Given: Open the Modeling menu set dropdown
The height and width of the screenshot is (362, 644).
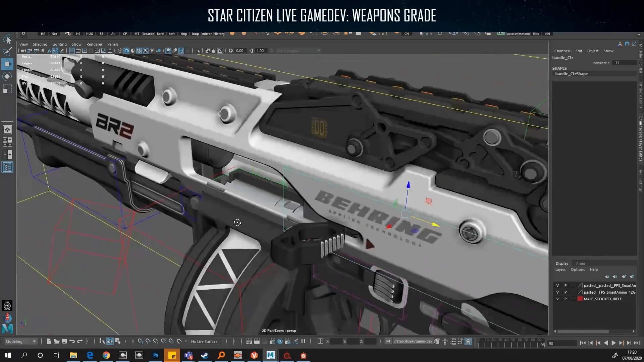Looking at the screenshot, I should 34,342.
